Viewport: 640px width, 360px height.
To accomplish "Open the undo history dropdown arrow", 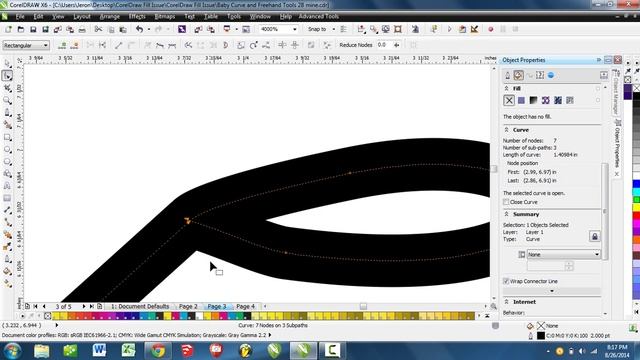I will [149, 29].
